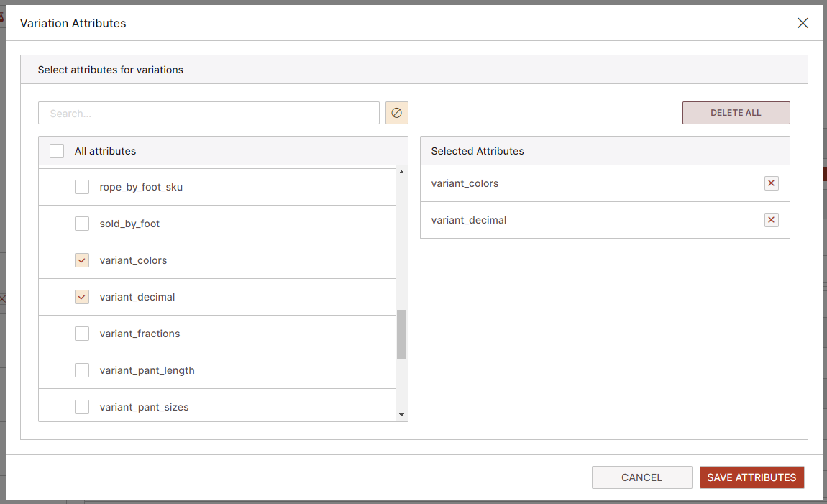Viewport: 827px width, 504px height.
Task: Uncheck the variant_colors checkbox
Action: [x=82, y=260]
